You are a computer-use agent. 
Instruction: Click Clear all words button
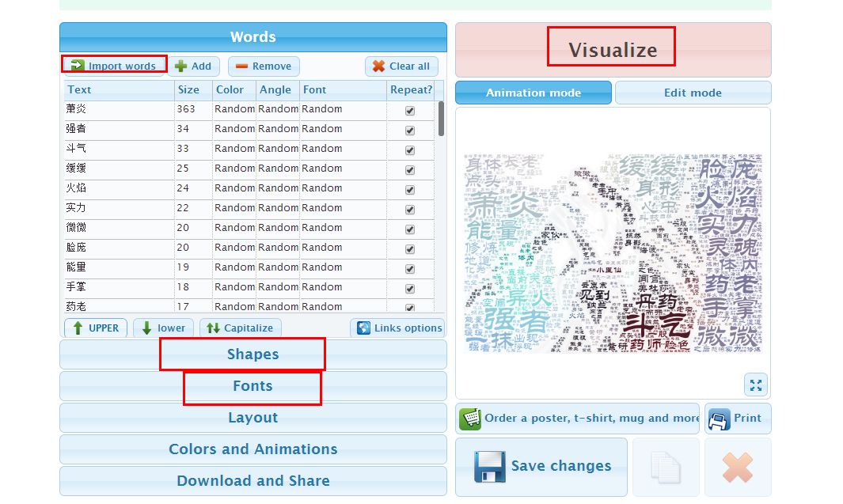[x=401, y=66]
